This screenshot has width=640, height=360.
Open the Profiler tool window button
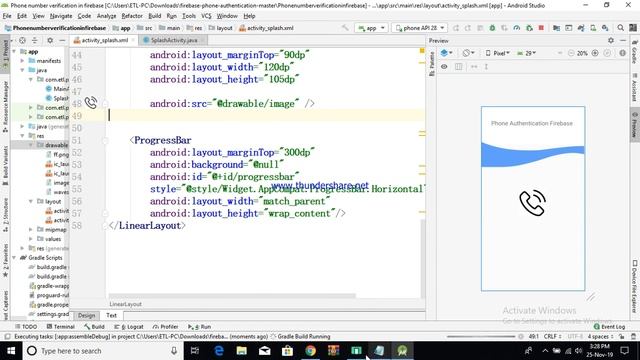click(165, 327)
